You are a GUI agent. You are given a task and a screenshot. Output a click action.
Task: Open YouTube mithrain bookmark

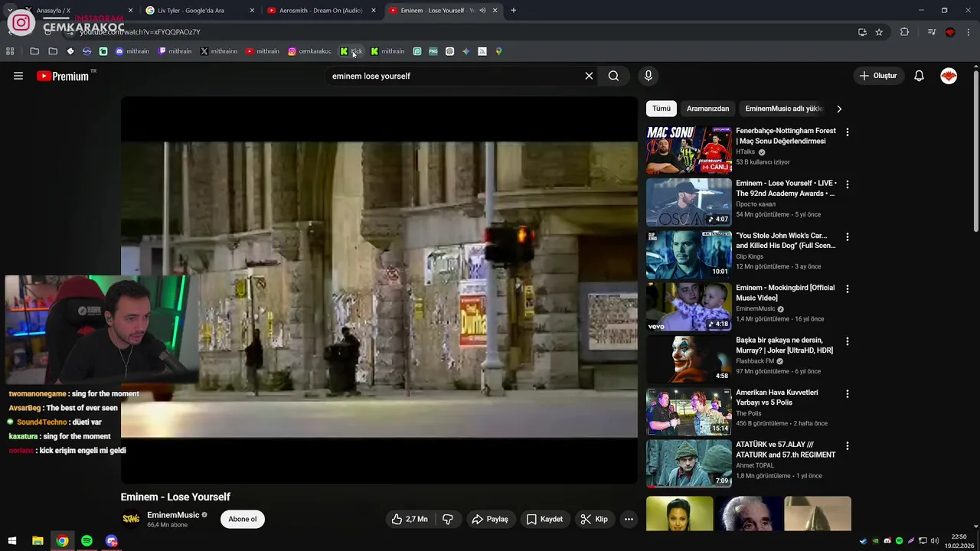[263, 51]
